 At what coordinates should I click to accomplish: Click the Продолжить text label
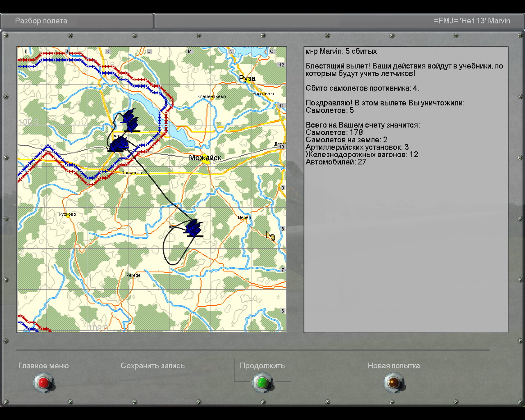pyautogui.click(x=262, y=366)
